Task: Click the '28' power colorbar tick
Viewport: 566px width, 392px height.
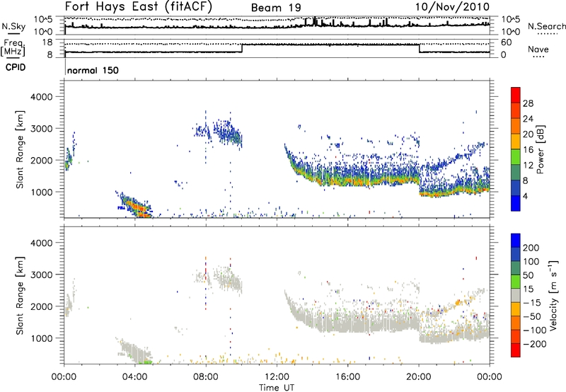Action: [x=528, y=103]
